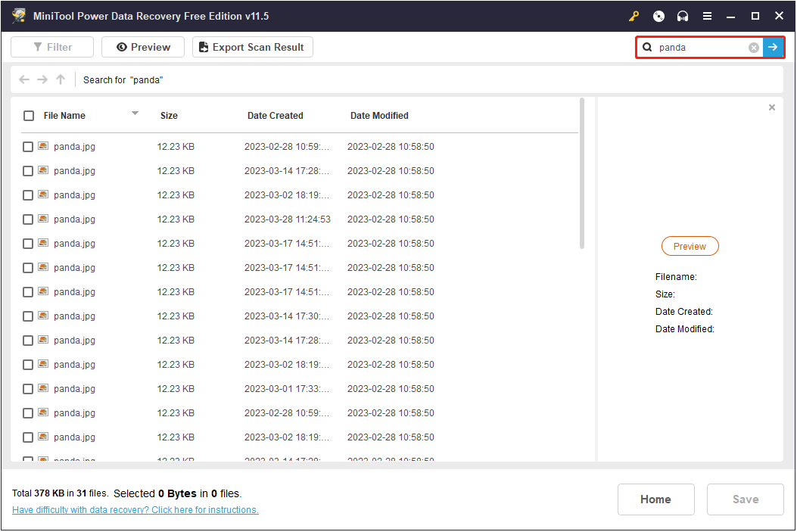Click the up navigation arrow
The image size is (797, 532).
[x=60, y=79]
